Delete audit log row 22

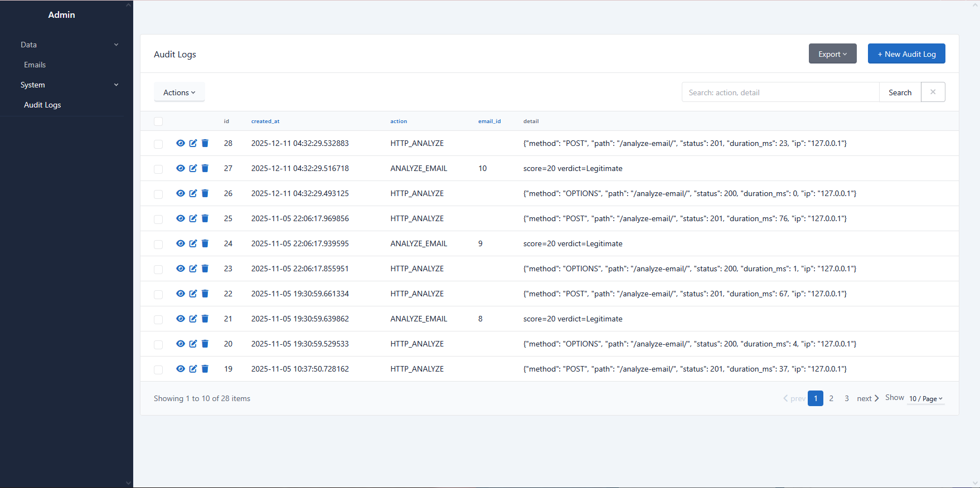[x=205, y=294]
